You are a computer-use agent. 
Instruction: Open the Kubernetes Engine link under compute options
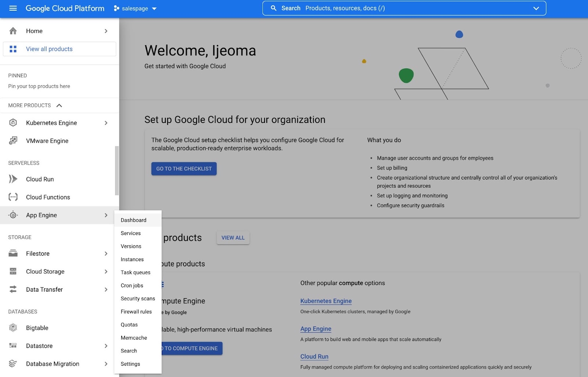click(326, 301)
